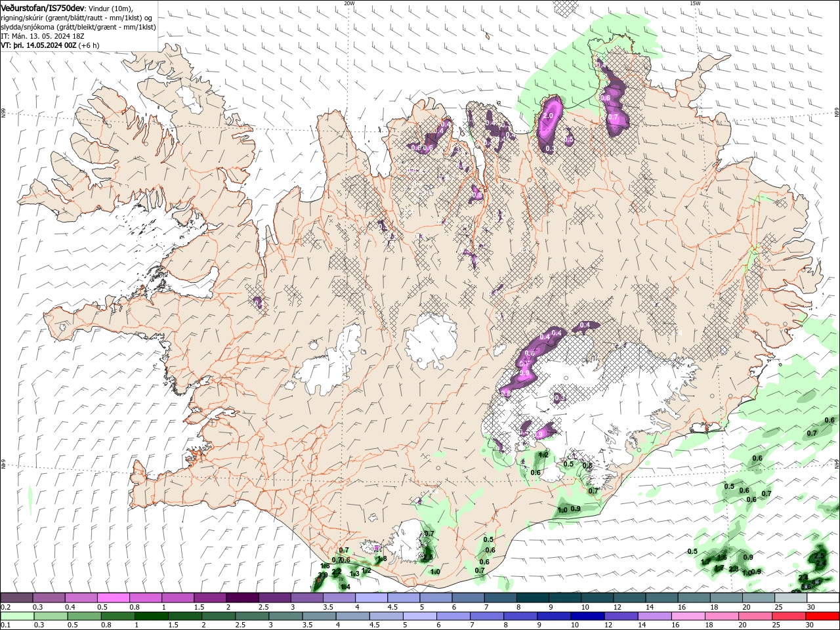Pick the light grey swatch starting at 25, upper scale
This screenshot has height=630, width=840.
(x=791, y=598)
